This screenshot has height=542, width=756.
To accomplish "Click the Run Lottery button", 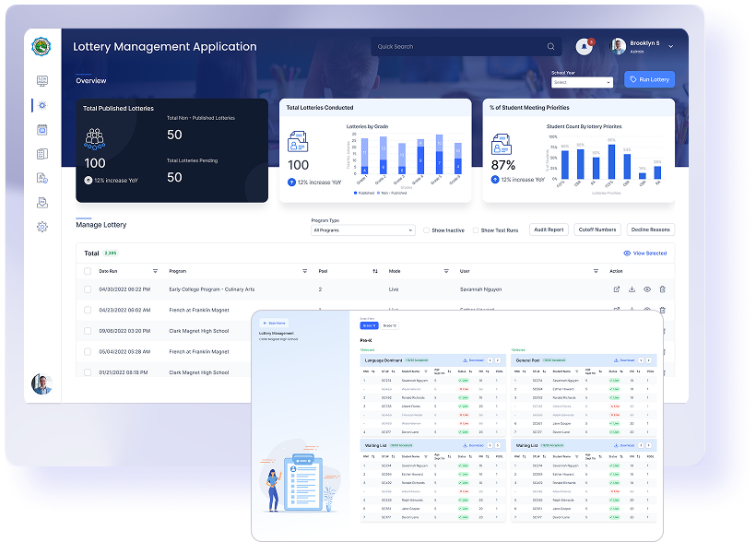I will pos(649,80).
